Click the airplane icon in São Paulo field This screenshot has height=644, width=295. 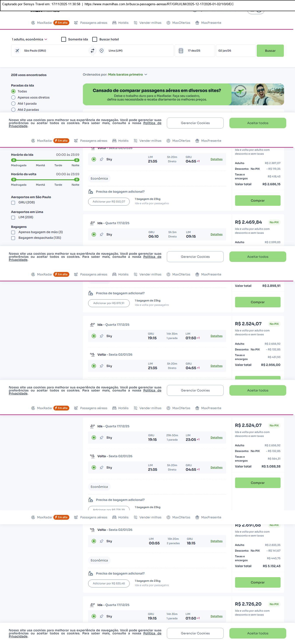(17, 51)
